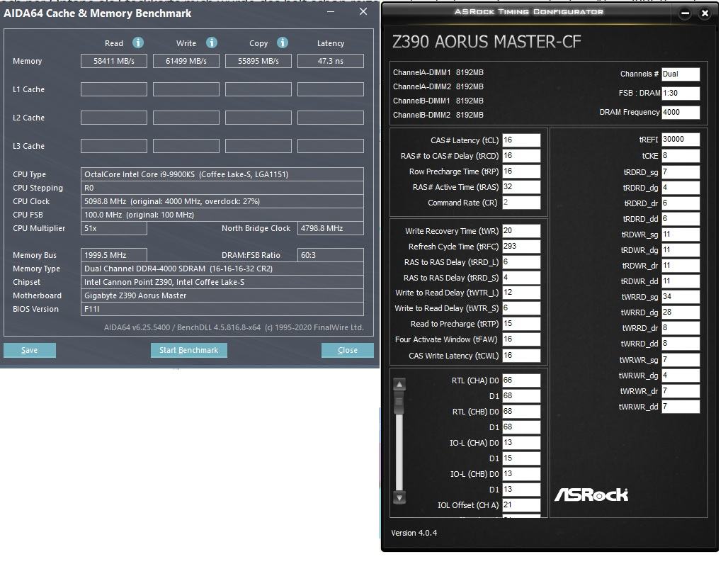The height and width of the screenshot is (564, 728).
Task: Click the tCKE field
Action: point(681,156)
